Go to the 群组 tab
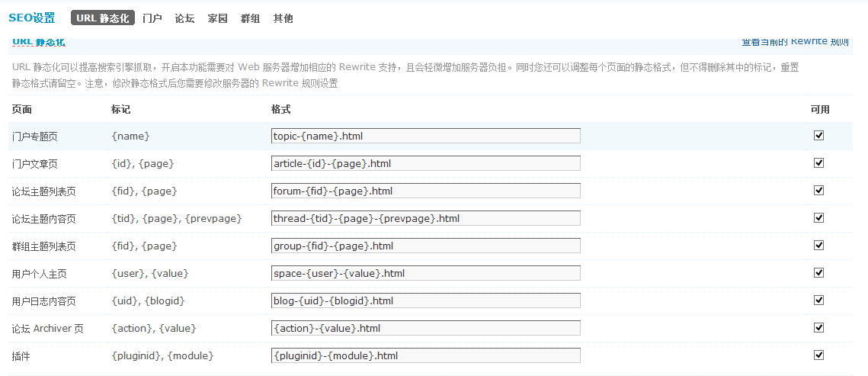The image size is (868, 376). (250, 18)
